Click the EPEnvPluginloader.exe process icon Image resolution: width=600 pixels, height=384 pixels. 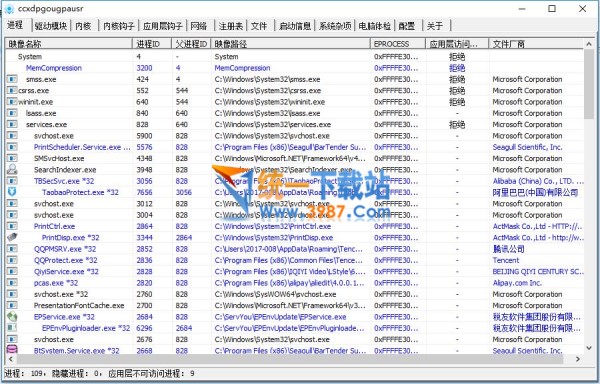click(x=12, y=328)
